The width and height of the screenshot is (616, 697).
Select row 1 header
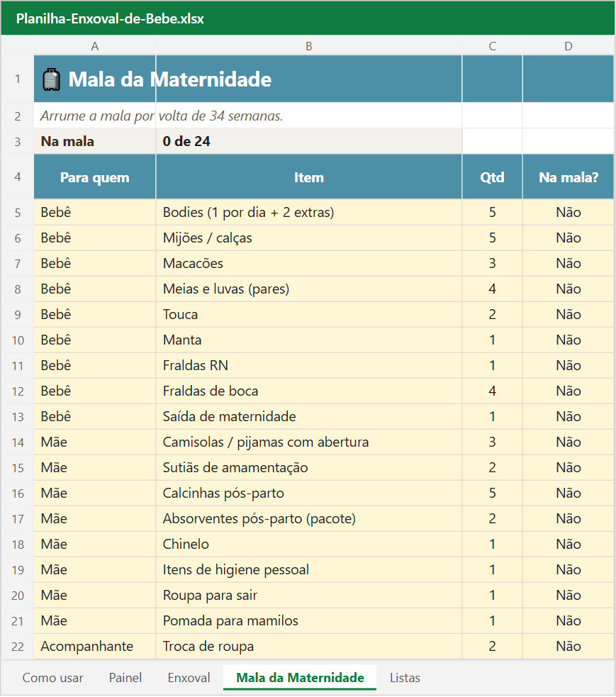click(17, 79)
